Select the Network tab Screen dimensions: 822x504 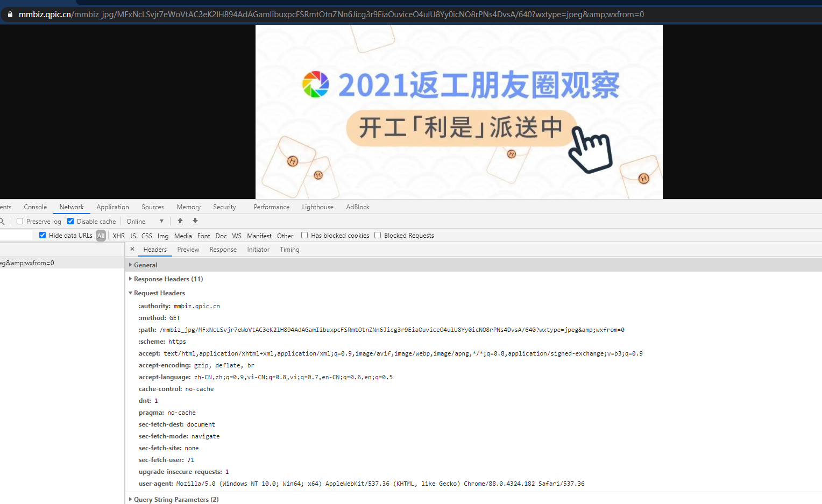click(72, 207)
